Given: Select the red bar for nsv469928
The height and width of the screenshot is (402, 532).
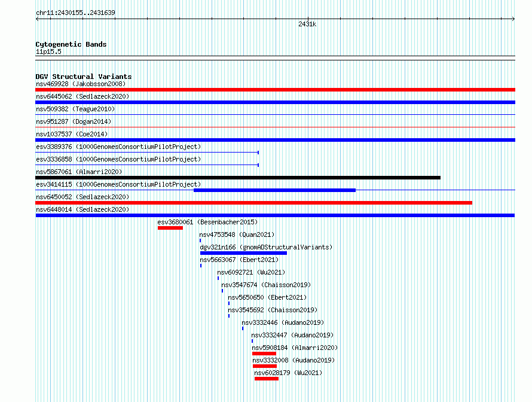Looking at the screenshot, I should pos(275,90).
